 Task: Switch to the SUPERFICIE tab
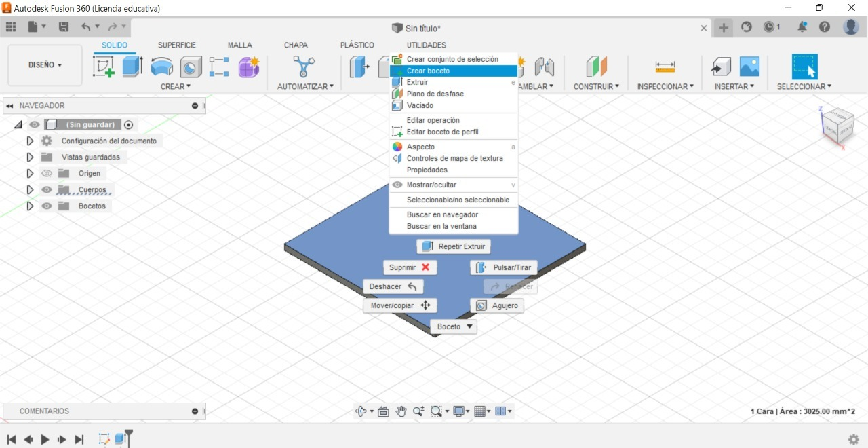point(177,45)
